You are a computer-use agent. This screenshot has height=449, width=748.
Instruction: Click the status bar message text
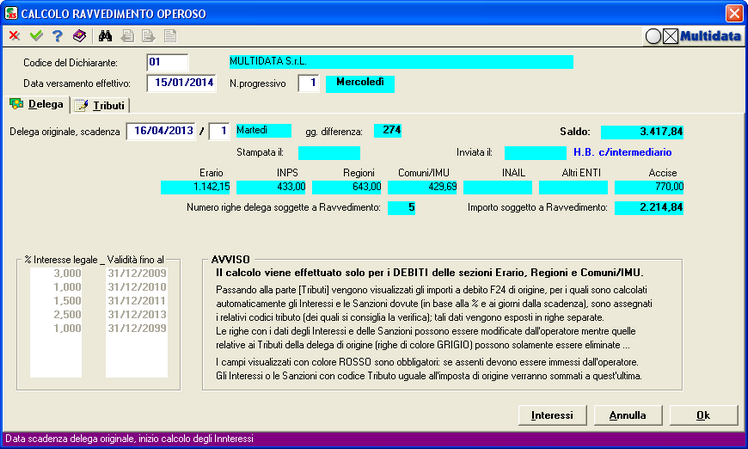tap(129, 439)
